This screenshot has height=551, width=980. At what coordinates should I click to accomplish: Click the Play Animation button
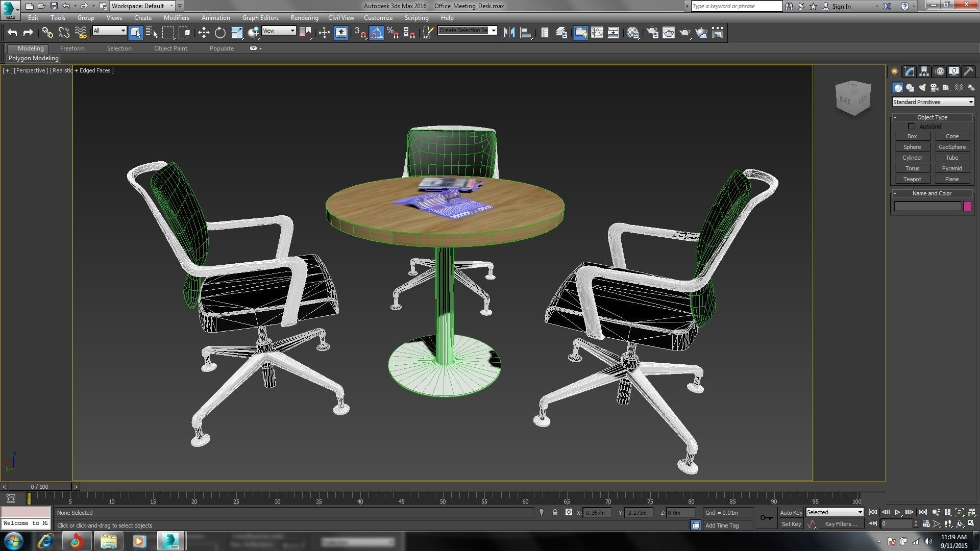coord(897,512)
